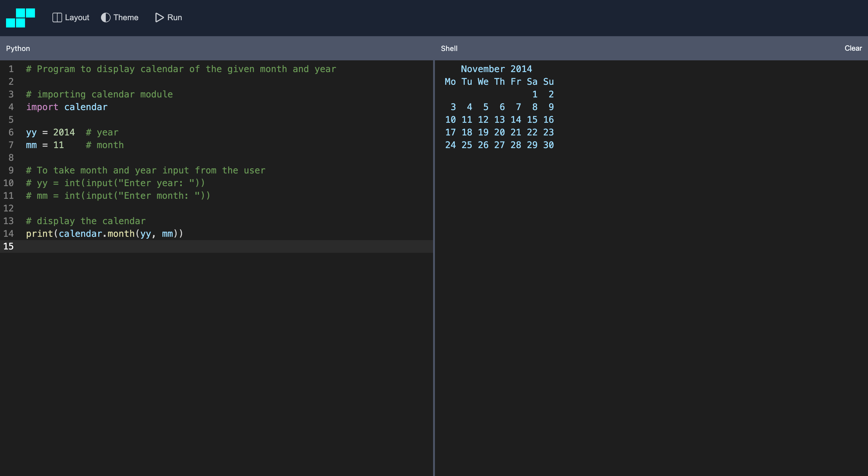Select the Python panel label
This screenshot has height=476, width=868.
18,48
